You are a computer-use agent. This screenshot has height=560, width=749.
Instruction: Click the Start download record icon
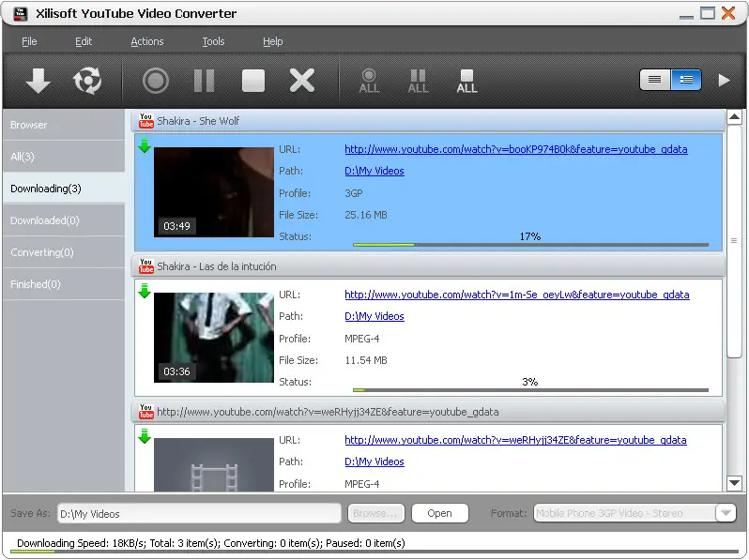point(156,81)
